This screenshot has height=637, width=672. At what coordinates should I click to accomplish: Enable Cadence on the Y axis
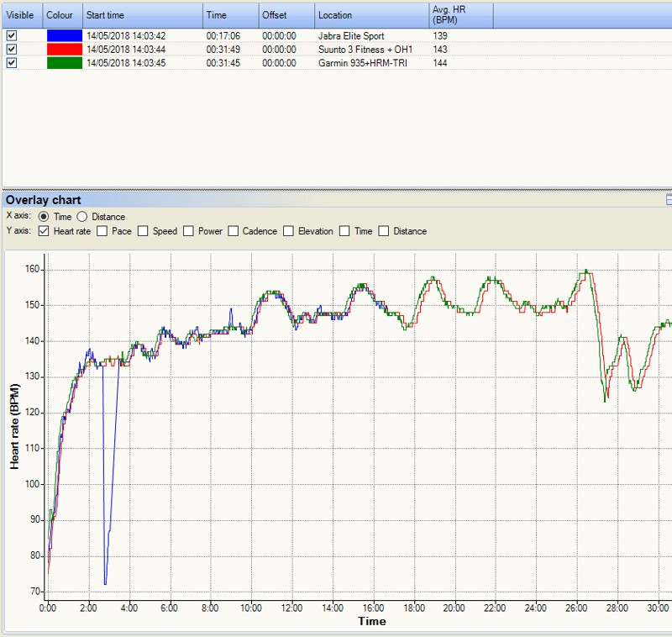point(234,231)
